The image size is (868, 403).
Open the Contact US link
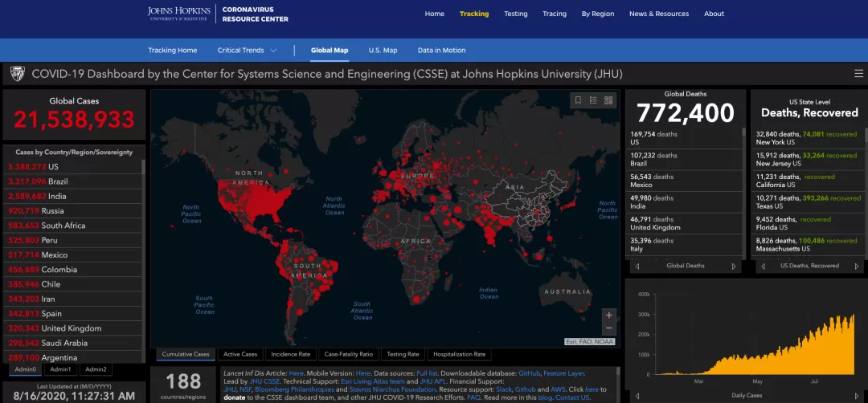(x=573, y=397)
